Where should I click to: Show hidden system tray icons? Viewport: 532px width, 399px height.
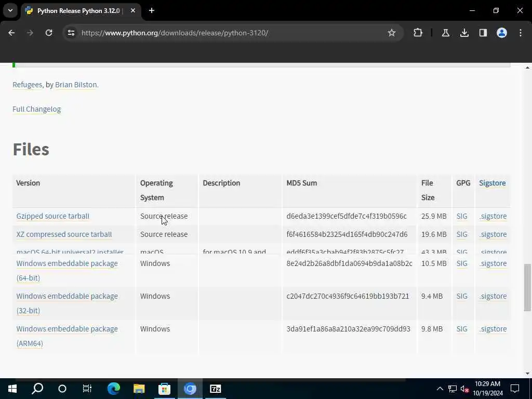pos(440,389)
